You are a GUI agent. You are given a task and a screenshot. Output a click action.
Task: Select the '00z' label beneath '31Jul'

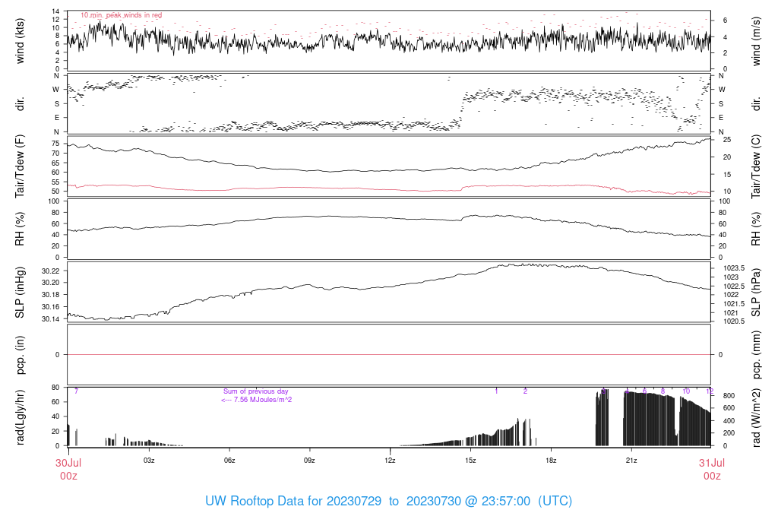pos(711,476)
